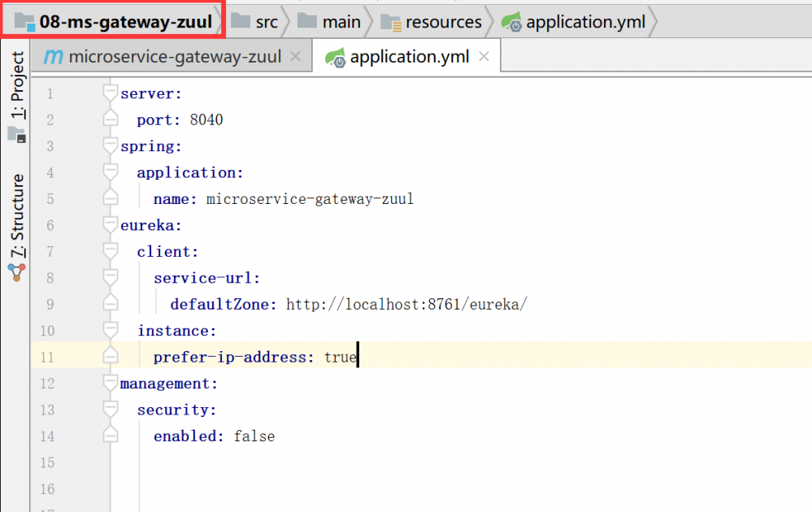This screenshot has height=512, width=812.
Task: Switch to the microservice-gateway-zuul tab
Action: point(175,57)
